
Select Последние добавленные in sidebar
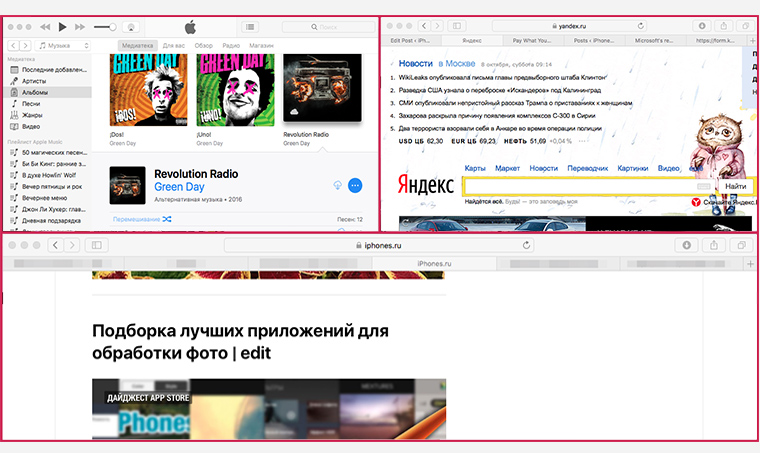point(48,70)
